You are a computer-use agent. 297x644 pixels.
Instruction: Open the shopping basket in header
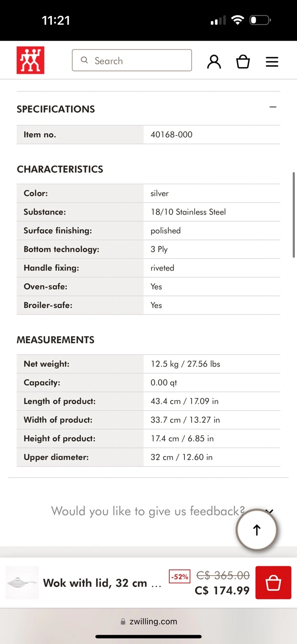coord(243,61)
